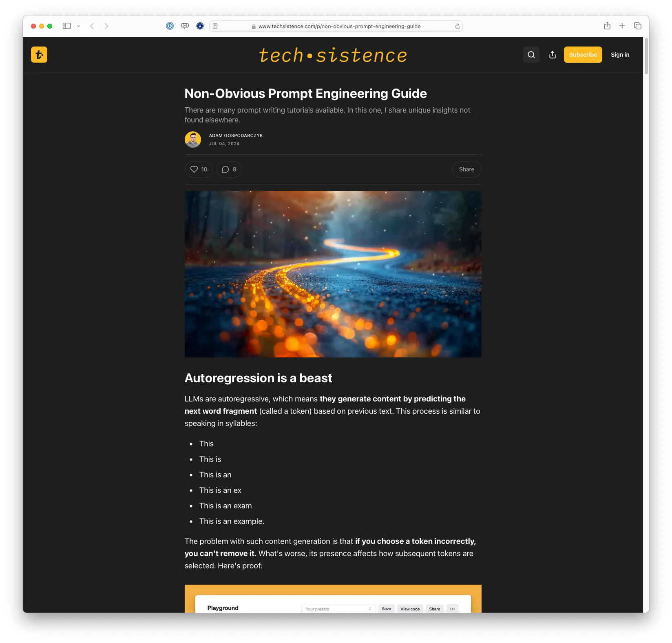Go forward using Safari's forward arrow

pyautogui.click(x=106, y=26)
